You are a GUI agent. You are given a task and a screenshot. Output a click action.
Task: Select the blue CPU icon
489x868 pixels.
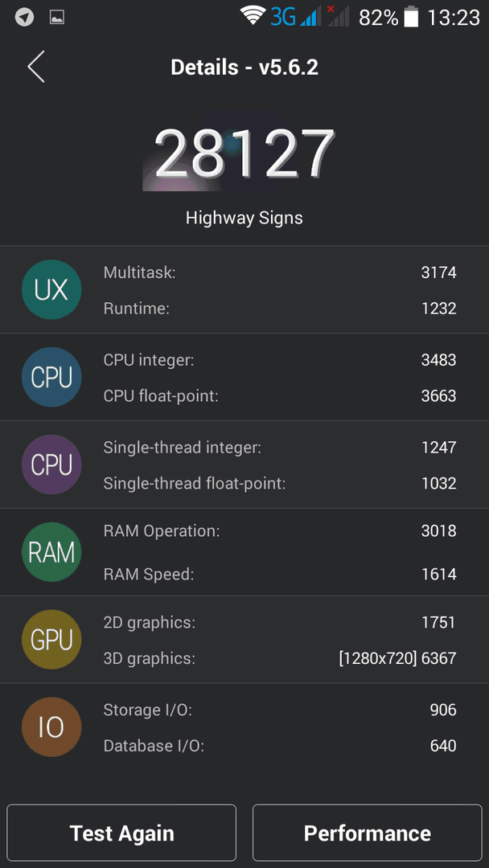51,377
